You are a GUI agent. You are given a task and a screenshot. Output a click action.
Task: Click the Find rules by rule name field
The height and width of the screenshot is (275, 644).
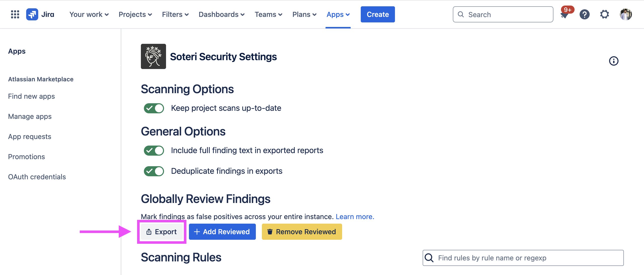pyautogui.click(x=523, y=258)
